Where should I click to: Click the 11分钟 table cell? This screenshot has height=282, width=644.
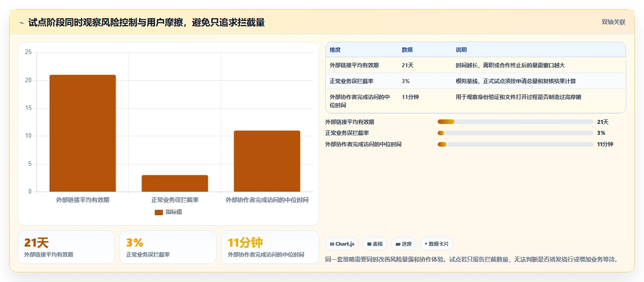point(410,97)
